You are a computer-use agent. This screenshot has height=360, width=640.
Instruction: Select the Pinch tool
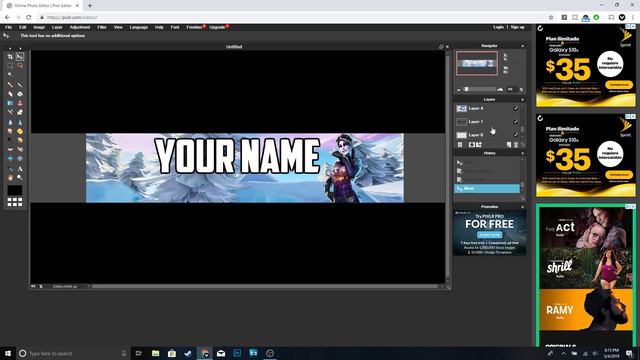pos(20,158)
